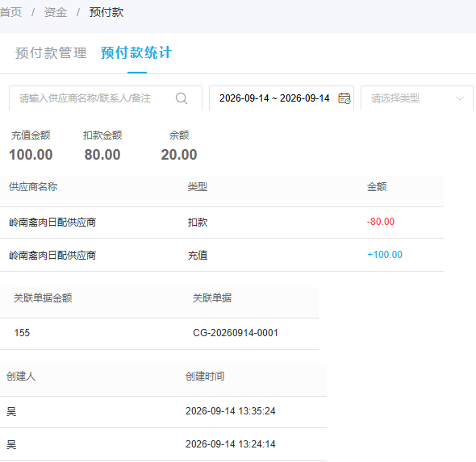
Task: Click 关联单据金额 column header
Action: click(43, 298)
